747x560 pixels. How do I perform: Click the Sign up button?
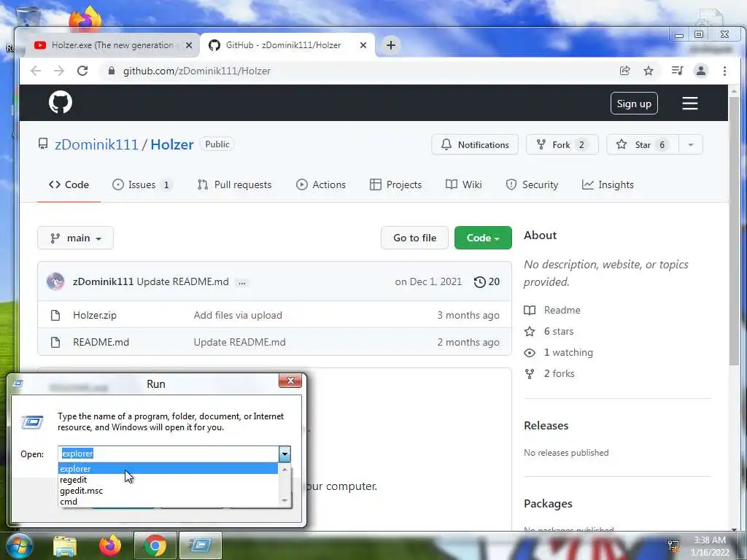[634, 104]
